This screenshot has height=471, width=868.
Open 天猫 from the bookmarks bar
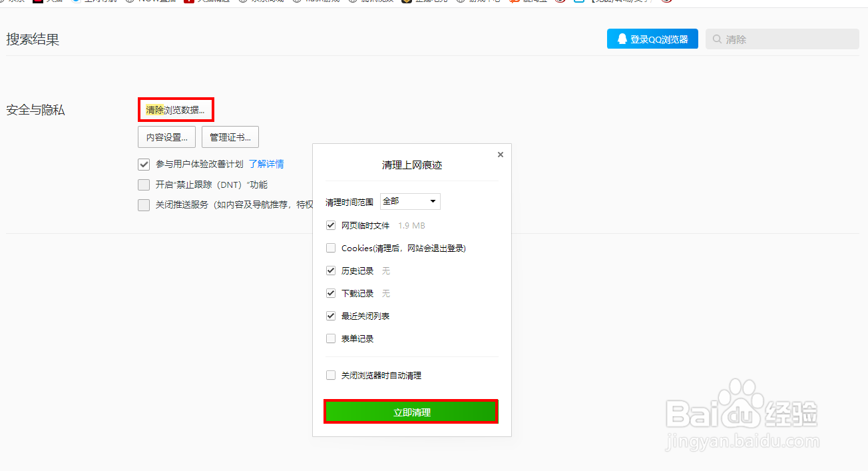54,2
